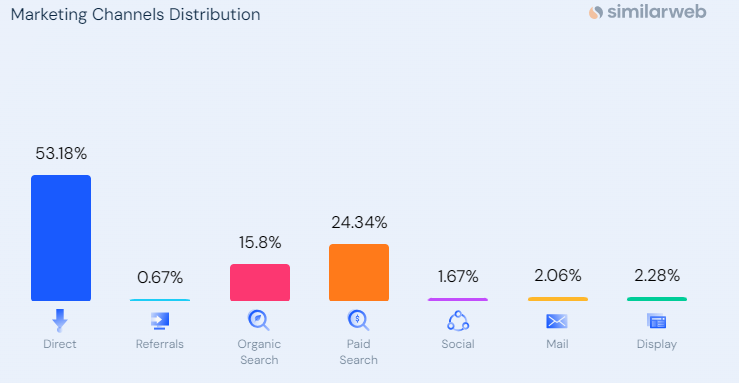
Task: Click the Display window icon
Action: point(657,321)
